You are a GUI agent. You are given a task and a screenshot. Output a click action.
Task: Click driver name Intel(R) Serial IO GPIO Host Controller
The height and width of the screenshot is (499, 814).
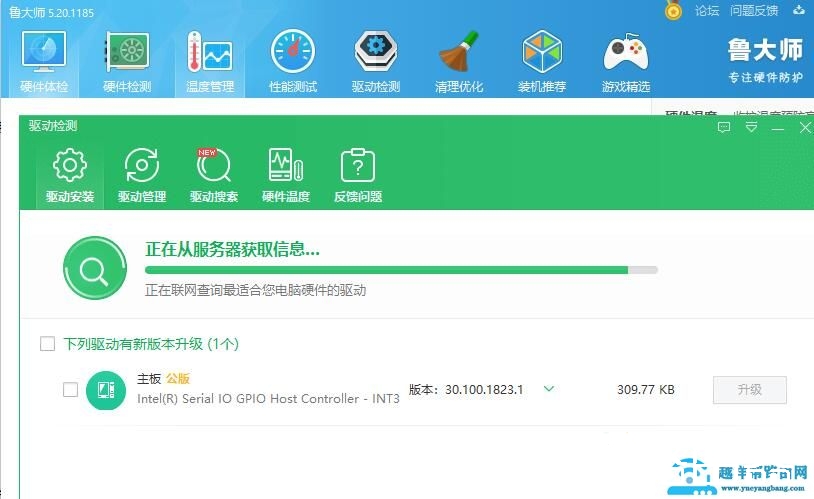pos(268,399)
